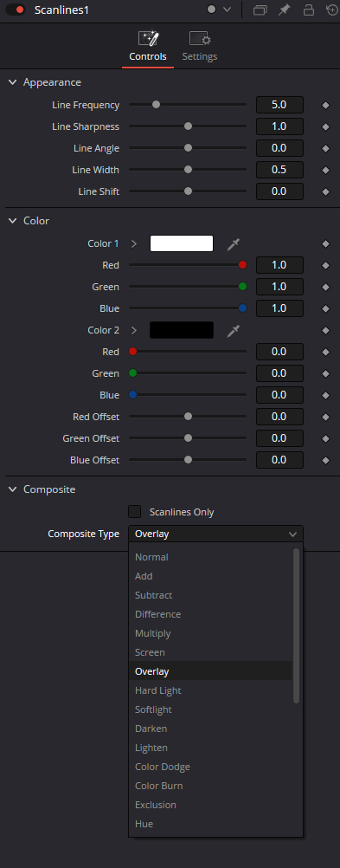This screenshot has height=868, width=340.
Task: Collapse the Composite section
Action: coord(12,490)
